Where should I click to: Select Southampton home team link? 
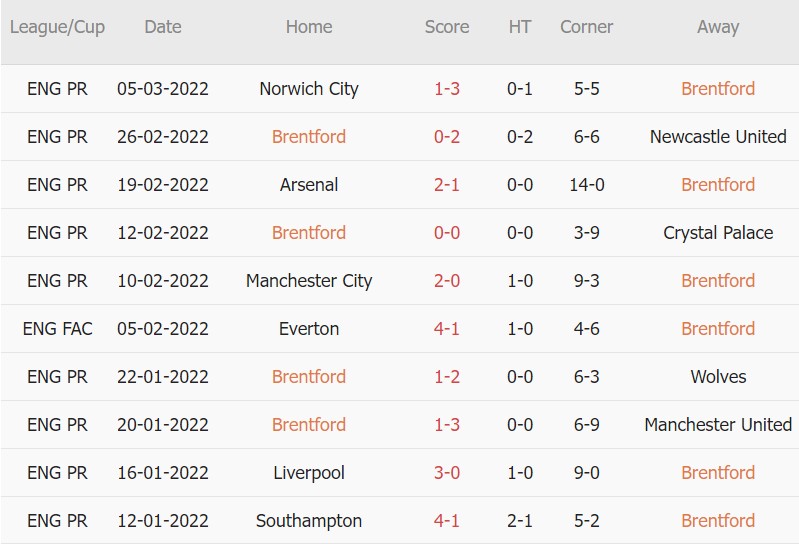click(x=308, y=521)
